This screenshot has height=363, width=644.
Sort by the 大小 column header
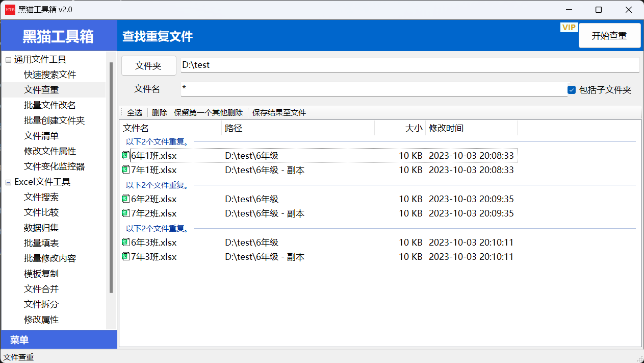pyautogui.click(x=400, y=128)
